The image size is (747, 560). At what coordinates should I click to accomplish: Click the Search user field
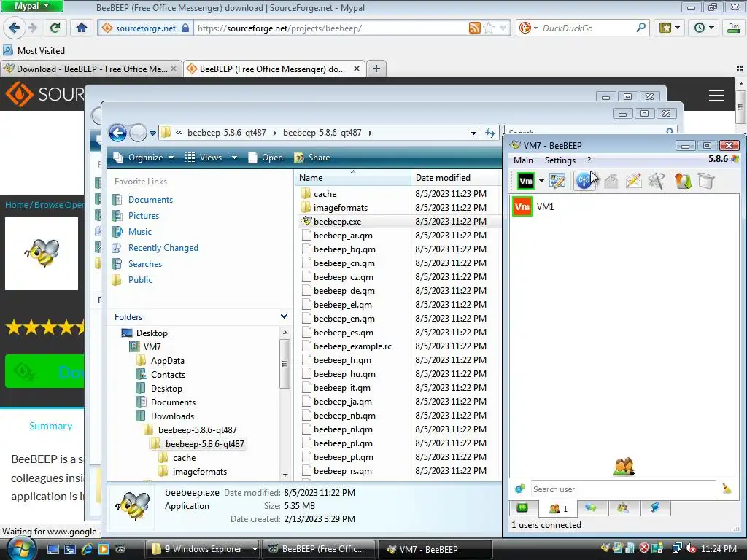(x=623, y=489)
